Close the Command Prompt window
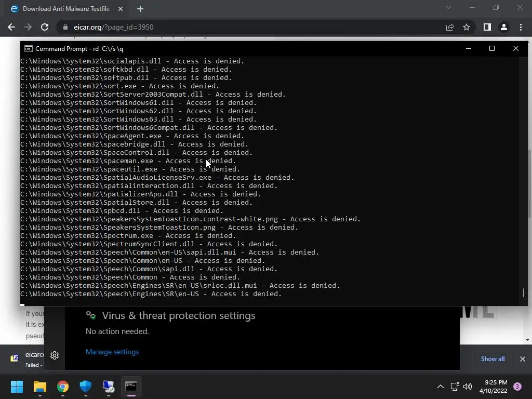This screenshot has height=399, width=532. point(516,48)
